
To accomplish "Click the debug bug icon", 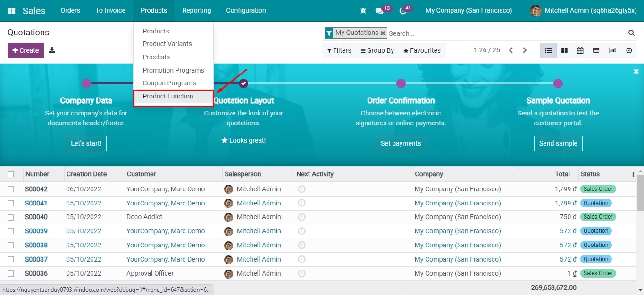I will click(363, 10).
